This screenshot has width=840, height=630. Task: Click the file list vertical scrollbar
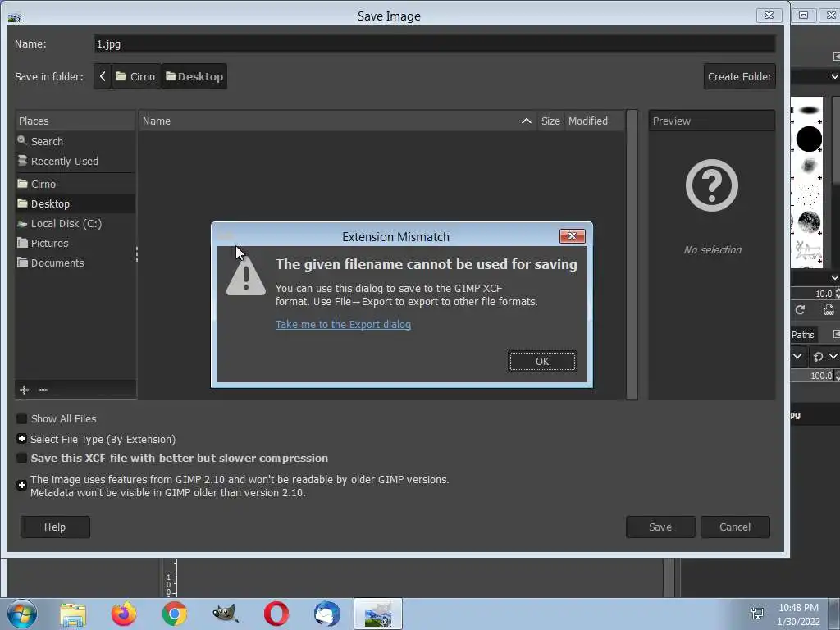tap(632, 254)
